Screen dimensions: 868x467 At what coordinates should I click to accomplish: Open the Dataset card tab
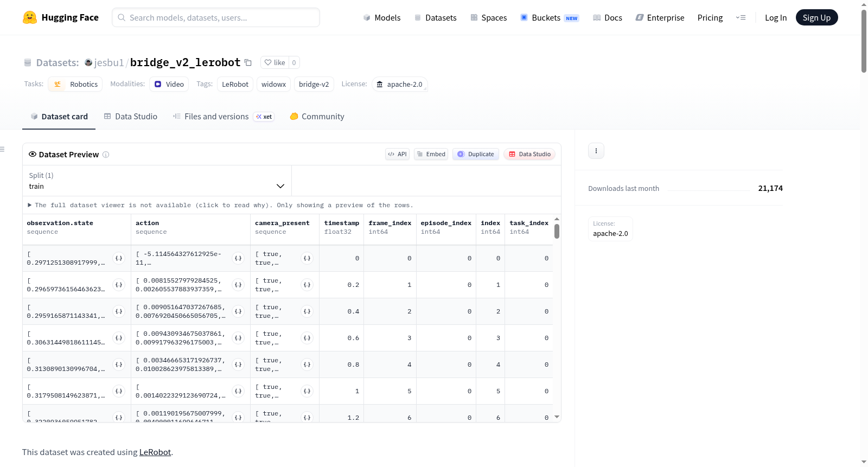pyautogui.click(x=59, y=117)
